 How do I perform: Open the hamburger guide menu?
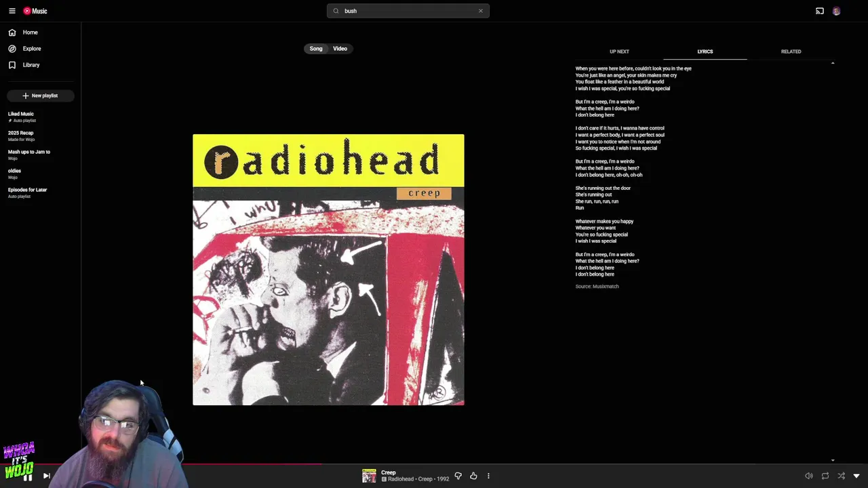click(x=12, y=11)
